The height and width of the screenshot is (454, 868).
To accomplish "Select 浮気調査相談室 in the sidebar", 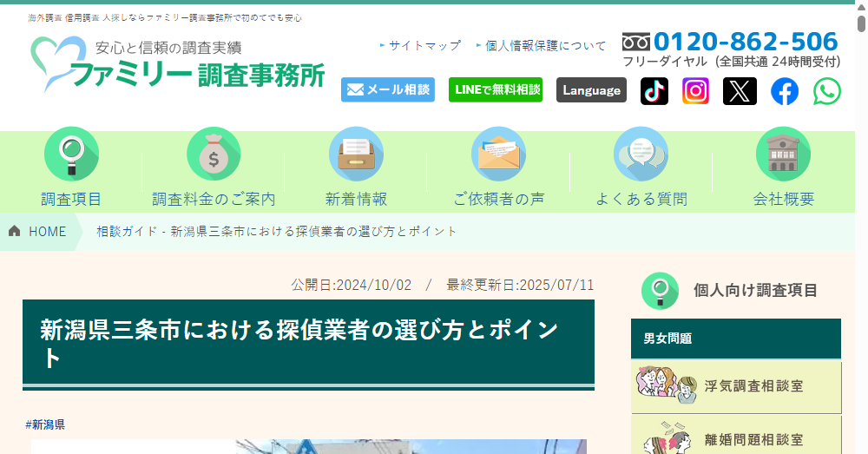I will tap(736, 386).
